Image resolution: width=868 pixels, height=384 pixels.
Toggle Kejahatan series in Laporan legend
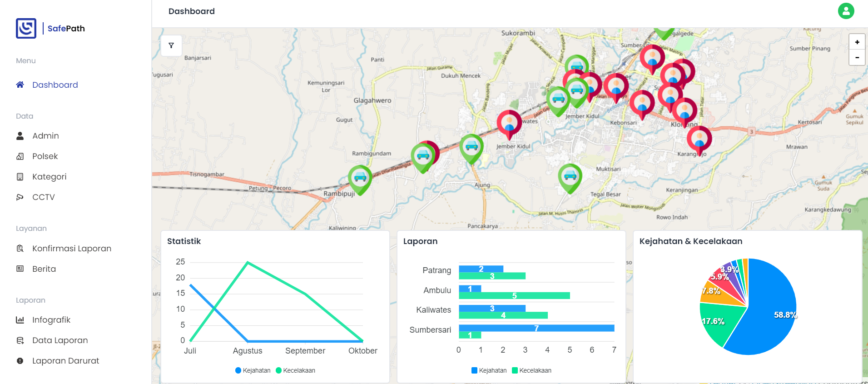coord(489,370)
